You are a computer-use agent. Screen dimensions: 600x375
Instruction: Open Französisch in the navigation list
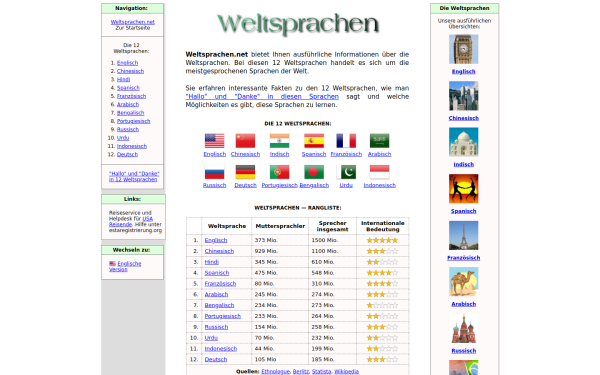[x=131, y=96]
